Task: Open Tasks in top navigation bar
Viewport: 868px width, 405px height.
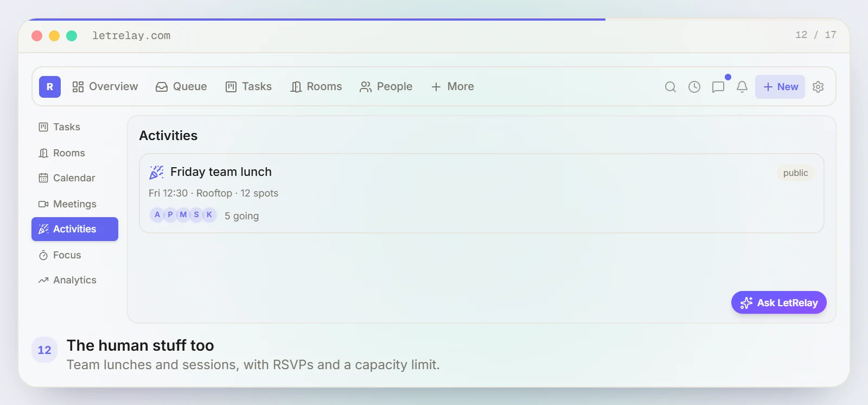Action: click(248, 87)
